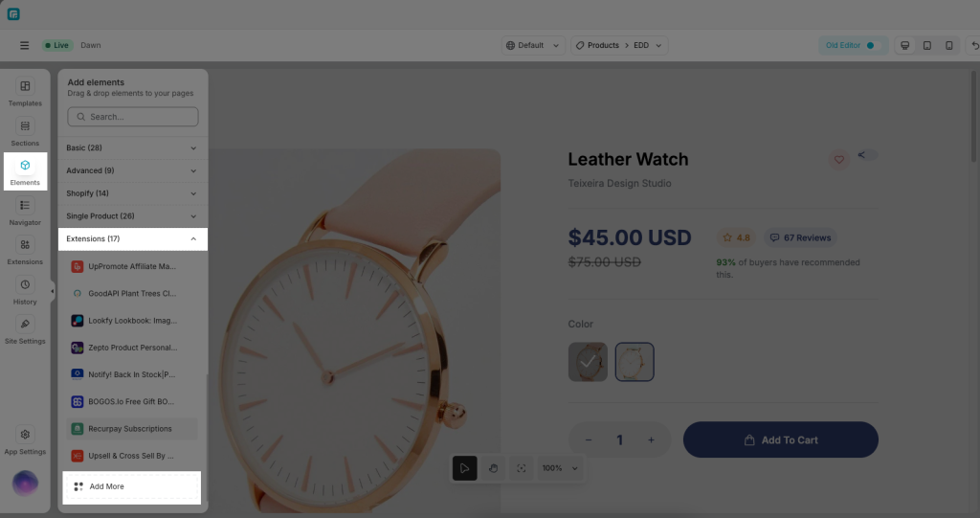Screen dimensions: 980x518
Task: Toggle the Old Editor switch
Action: click(x=873, y=45)
